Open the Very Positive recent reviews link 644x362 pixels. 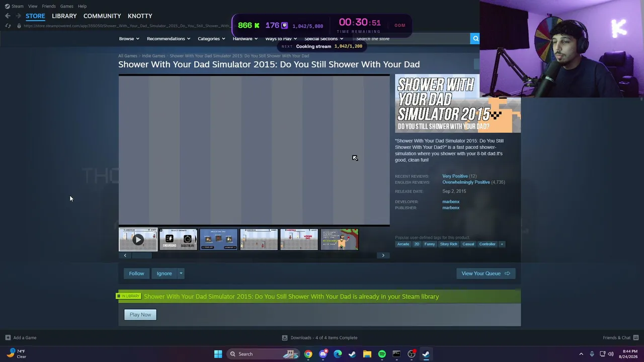click(x=455, y=176)
